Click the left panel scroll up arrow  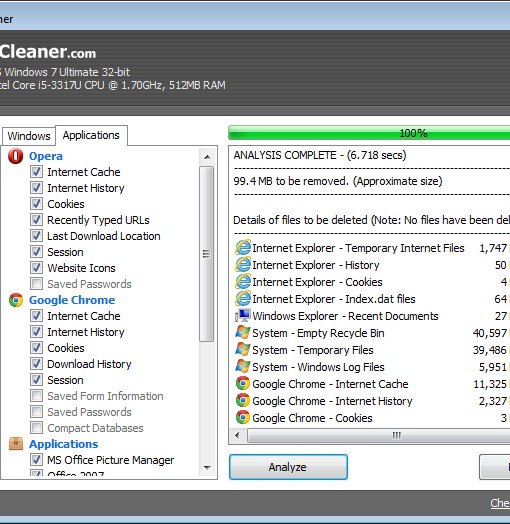coord(207,157)
